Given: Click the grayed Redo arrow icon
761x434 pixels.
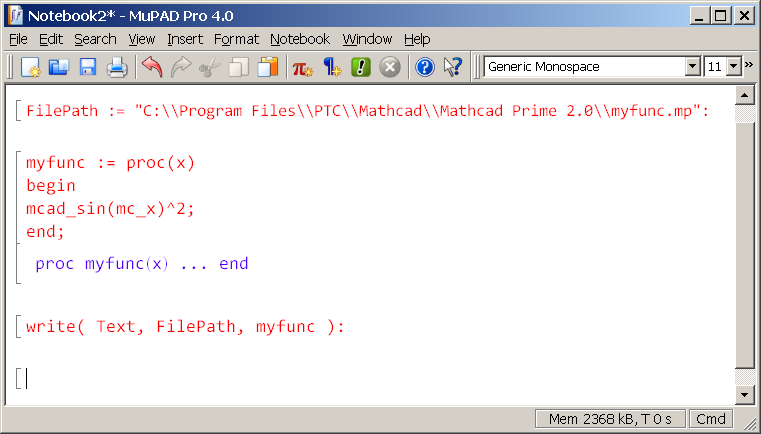Looking at the screenshot, I should tap(181, 67).
